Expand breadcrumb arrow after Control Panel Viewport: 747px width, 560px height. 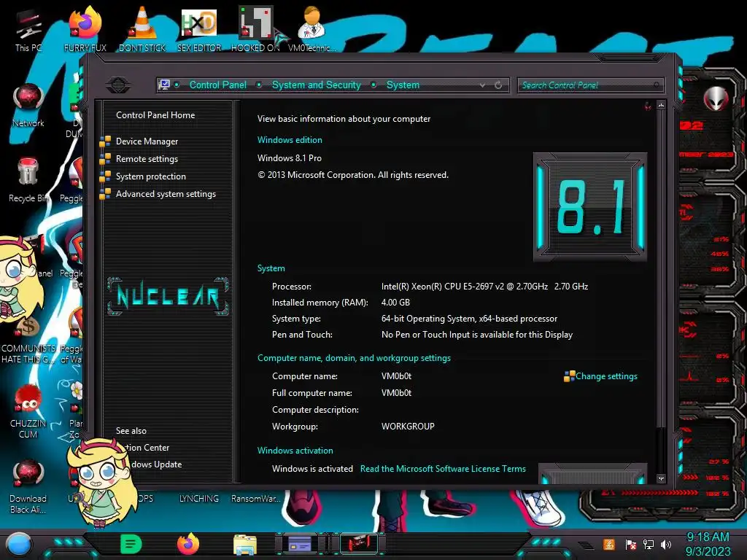pyautogui.click(x=259, y=85)
